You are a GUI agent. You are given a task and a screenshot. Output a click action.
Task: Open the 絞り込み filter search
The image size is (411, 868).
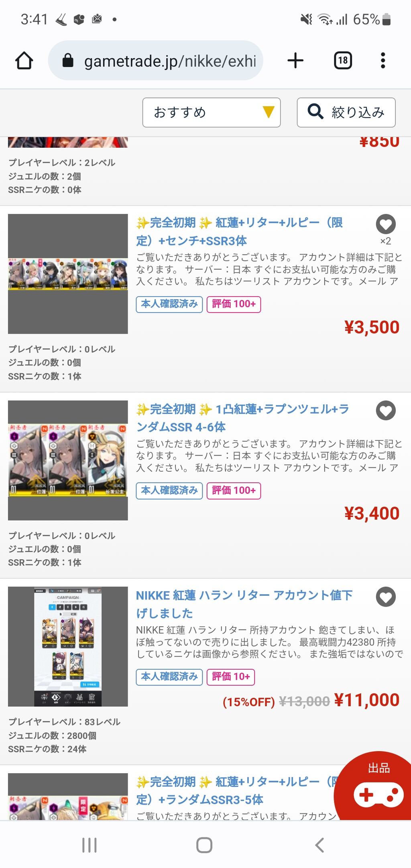point(346,112)
